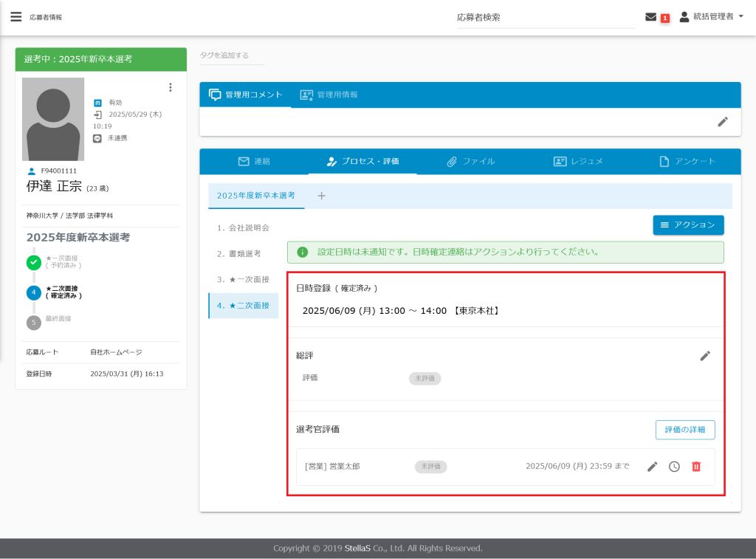The width and height of the screenshot is (756, 559).
Task: Click the clock icon for 営業太郎's deadline
Action: [x=674, y=467]
